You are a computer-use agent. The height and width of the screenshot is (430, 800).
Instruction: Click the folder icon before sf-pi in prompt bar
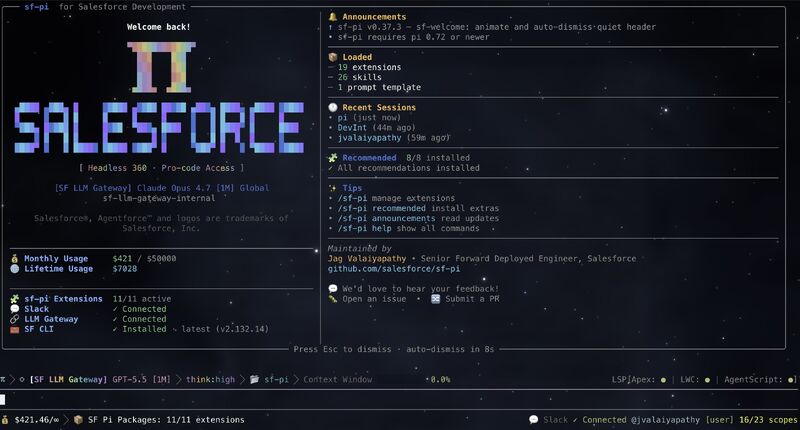pyautogui.click(x=254, y=380)
